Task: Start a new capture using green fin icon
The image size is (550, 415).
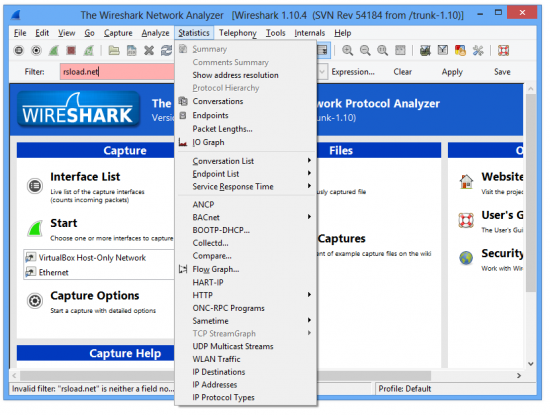Action: pyautogui.click(x=54, y=51)
